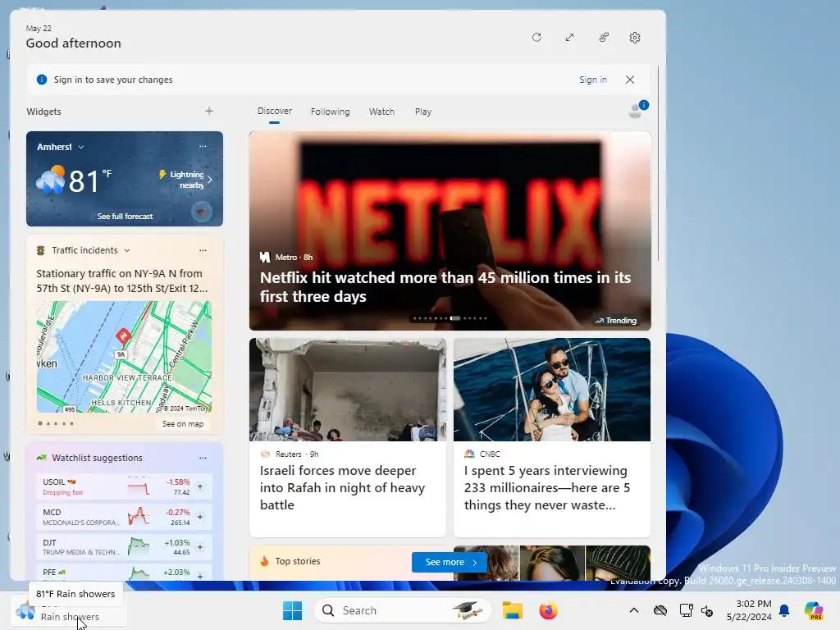Open the Netflix headline article
This screenshot has width=840, height=630.
[445, 287]
